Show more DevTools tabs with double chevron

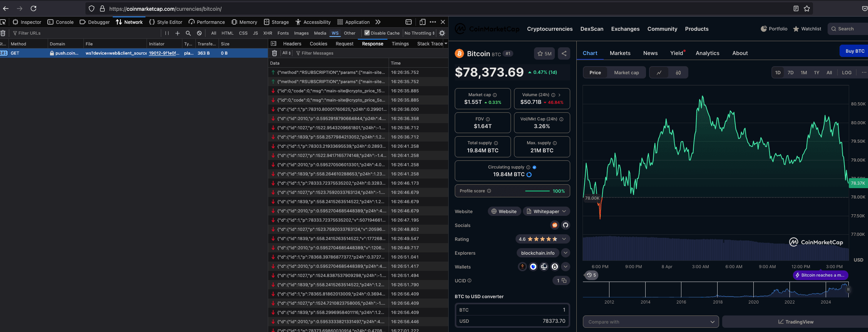click(x=378, y=22)
